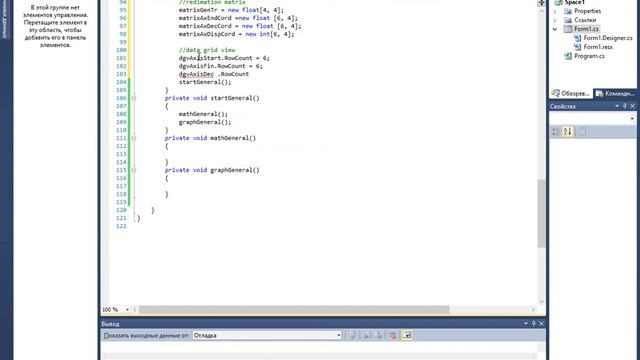This screenshot has height=360, width=640.
Task: Click the Ссылки references icon
Action: pos(568,20)
